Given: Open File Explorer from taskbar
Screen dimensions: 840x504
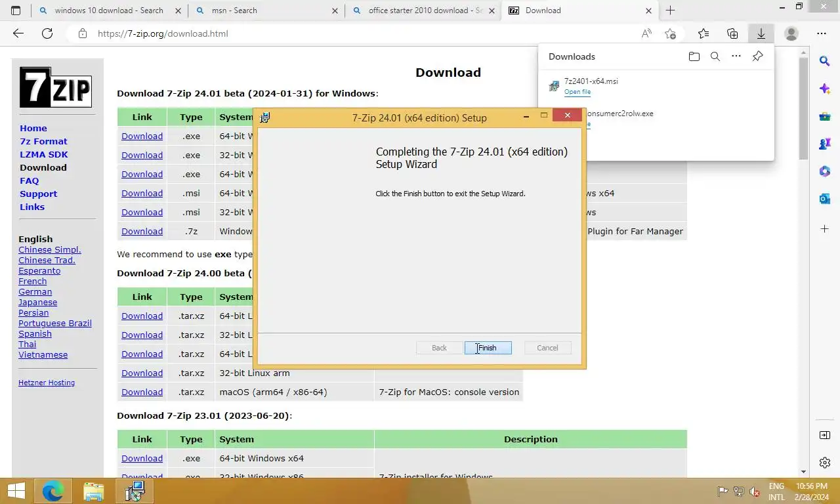Looking at the screenshot, I should (94, 491).
